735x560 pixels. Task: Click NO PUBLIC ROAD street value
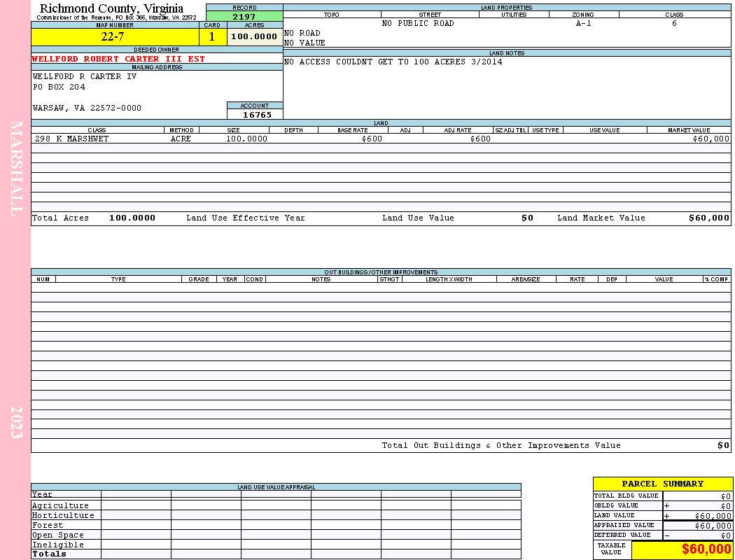click(x=418, y=23)
